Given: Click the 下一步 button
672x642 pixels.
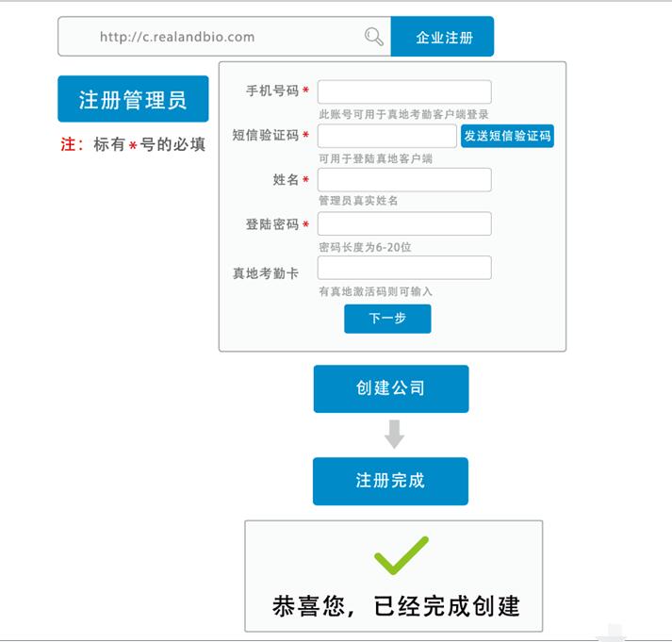Looking at the screenshot, I should 387,319.
